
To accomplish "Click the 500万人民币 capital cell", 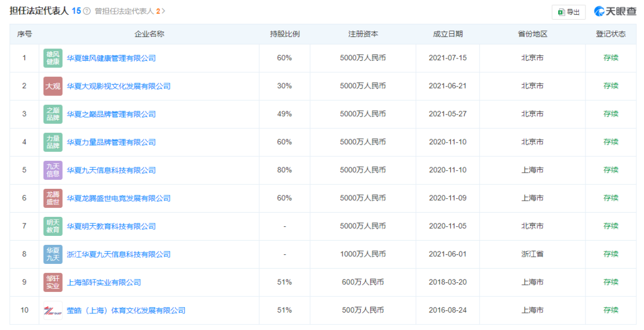I will tap(363, 310).
